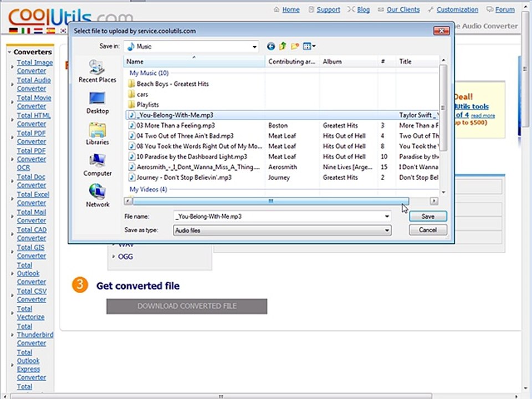
Task: Select the cars folder
Action: tap(138, 94)
